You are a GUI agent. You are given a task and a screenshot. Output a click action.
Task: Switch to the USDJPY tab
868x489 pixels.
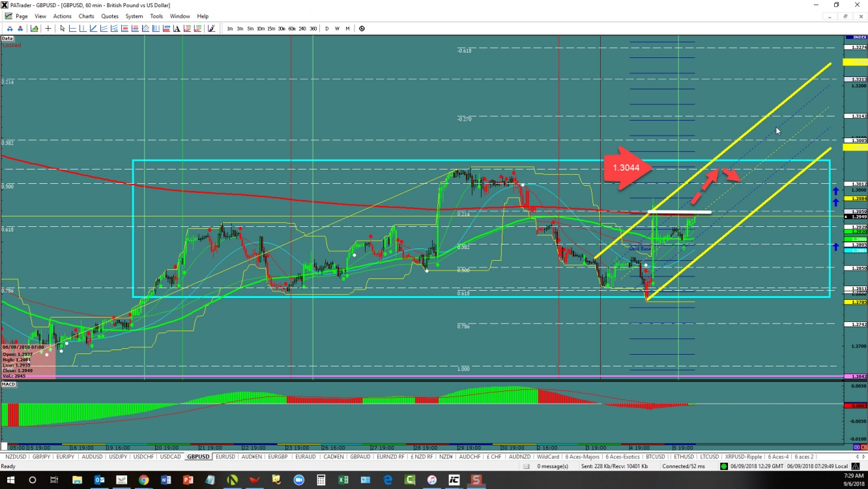(118, 457)
